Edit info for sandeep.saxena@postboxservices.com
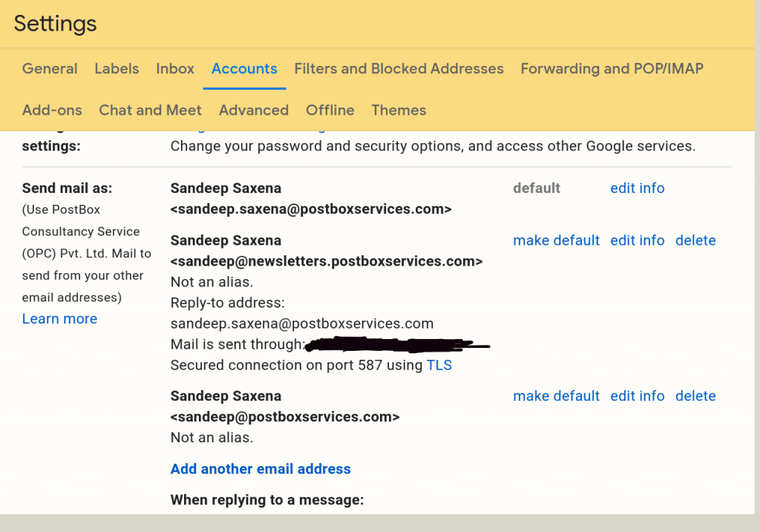 pyautogui.click(x=638, y=188)
